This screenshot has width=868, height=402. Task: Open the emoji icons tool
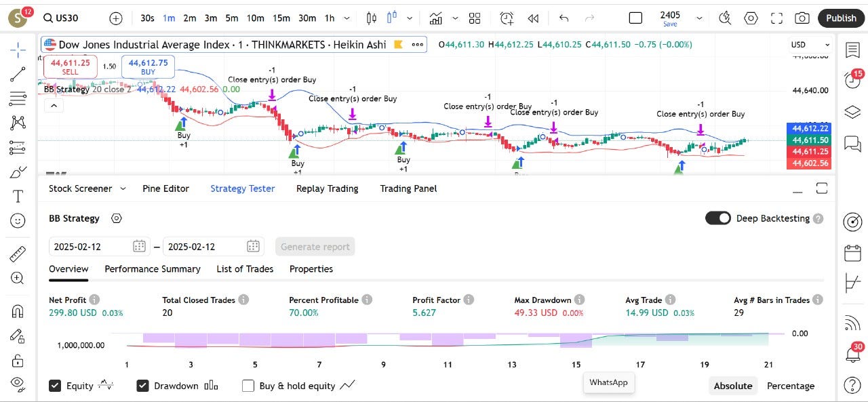pyautogui.click(x=18, y=221)
